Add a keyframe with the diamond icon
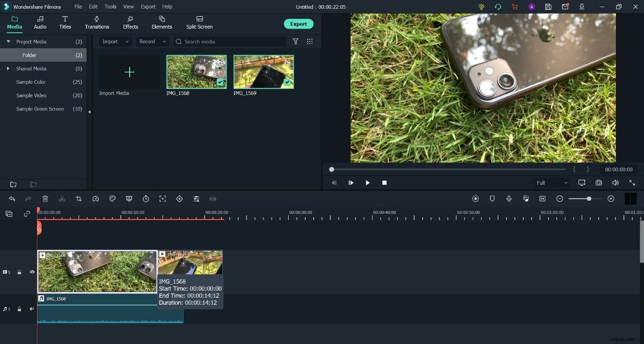Screen dimensions: 644x344 click(x=179, y=198)
